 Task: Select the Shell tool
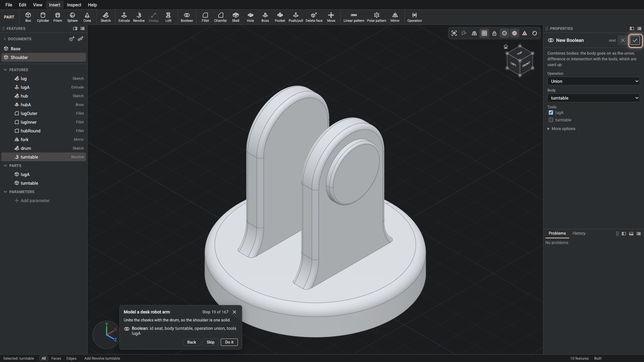click(236, 17)
